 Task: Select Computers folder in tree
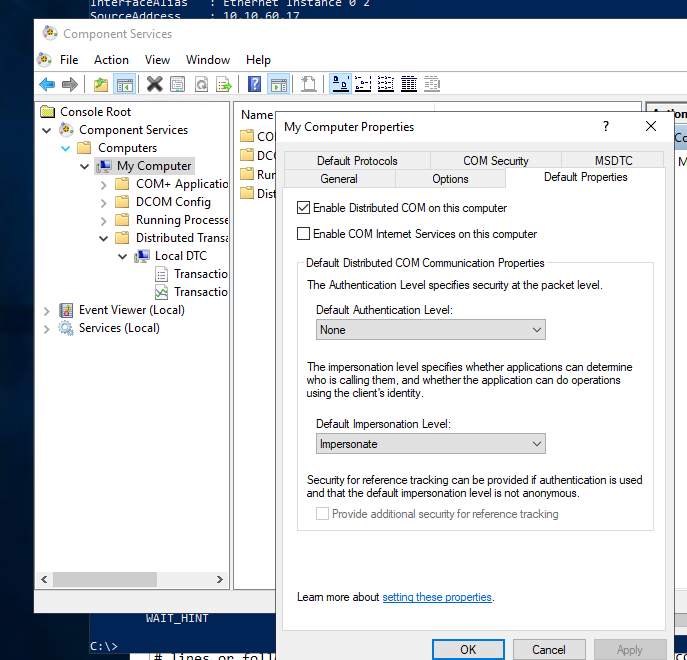pos(127,148)
